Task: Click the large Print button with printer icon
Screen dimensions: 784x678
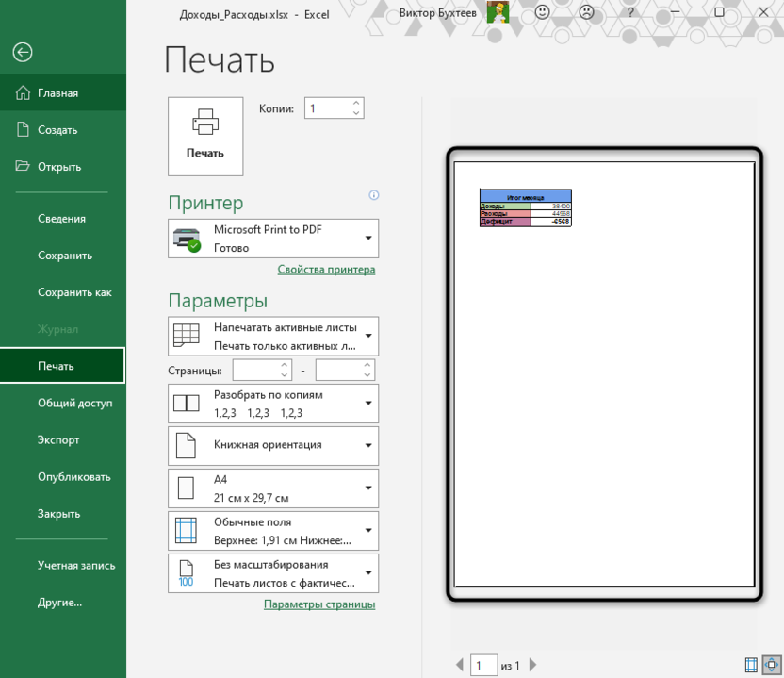Action: coord(205,136)
